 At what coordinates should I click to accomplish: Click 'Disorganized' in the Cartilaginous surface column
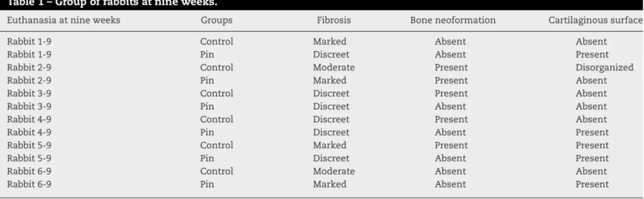pyautogui.click(x=604, y=67)
